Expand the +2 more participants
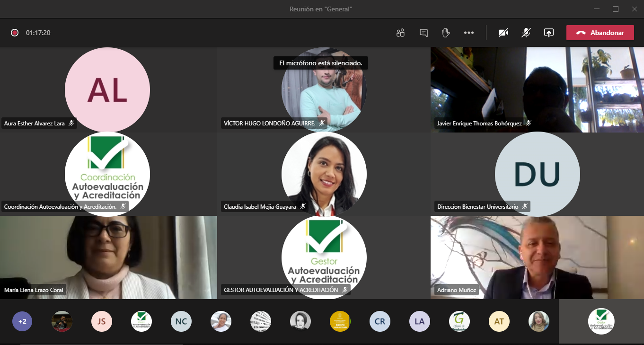This screenshot has height=345, width=644. click(x=22, y=321)
